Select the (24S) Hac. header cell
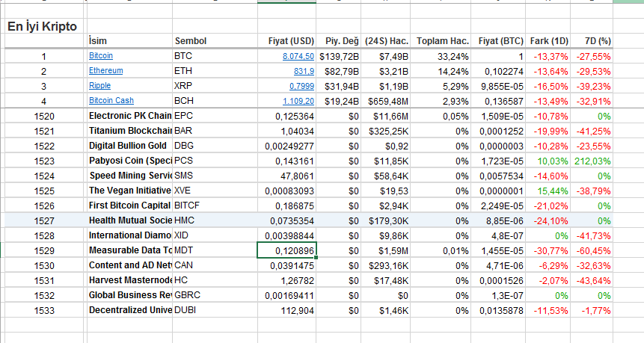The width and height of the screenshot is (644, 343). pos(386,41)
